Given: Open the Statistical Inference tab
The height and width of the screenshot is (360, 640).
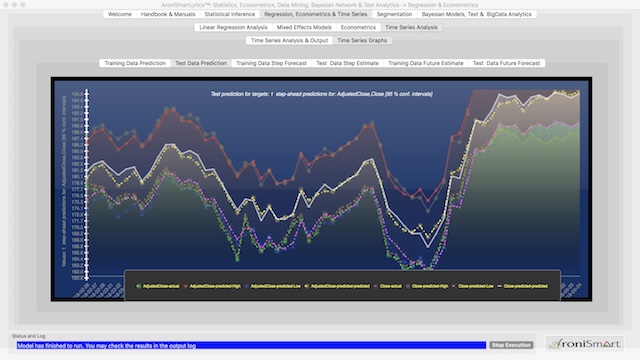Looking at the screenshot, I should (x=229, y=14).
